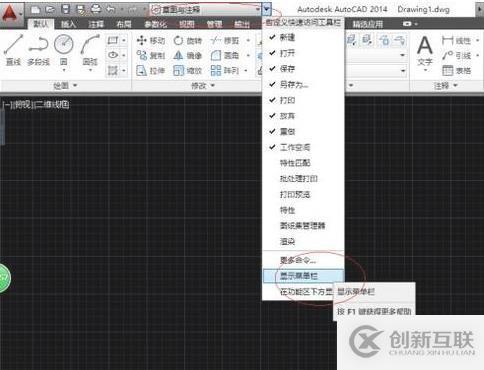Click the Plot/Print icon in quick access toolbar

(x=96, y=9)
